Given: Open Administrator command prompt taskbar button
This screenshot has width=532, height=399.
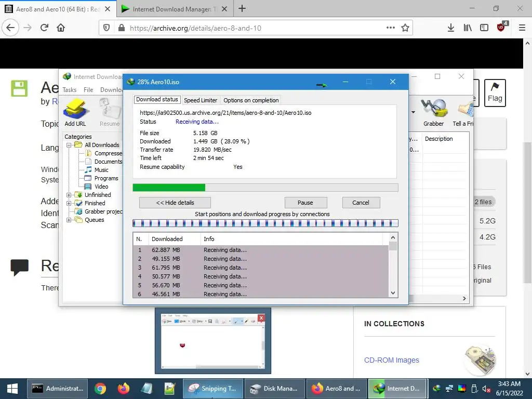Looking at the screenshot, I should (58, 389).
